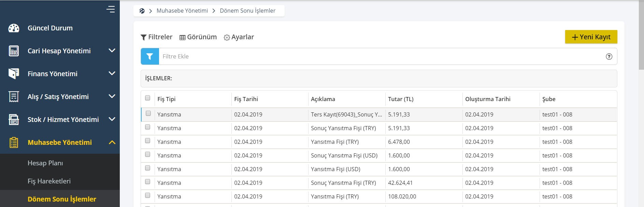
Task: Expand Finans Yönetimi chevron
Action: (x=112, y=73)
